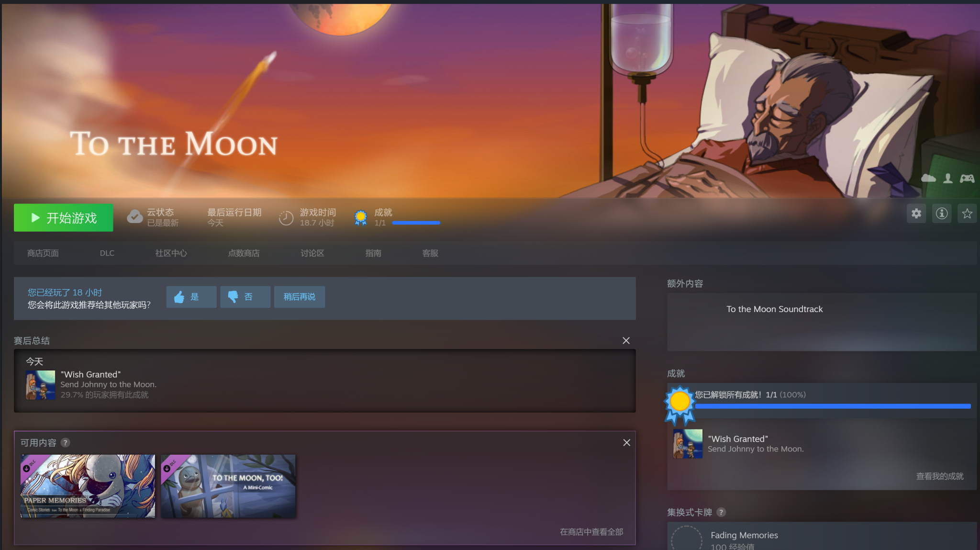This screenshot has height=550, width=980.
Task: Click the game info icon
Action: tap(942, 213)
